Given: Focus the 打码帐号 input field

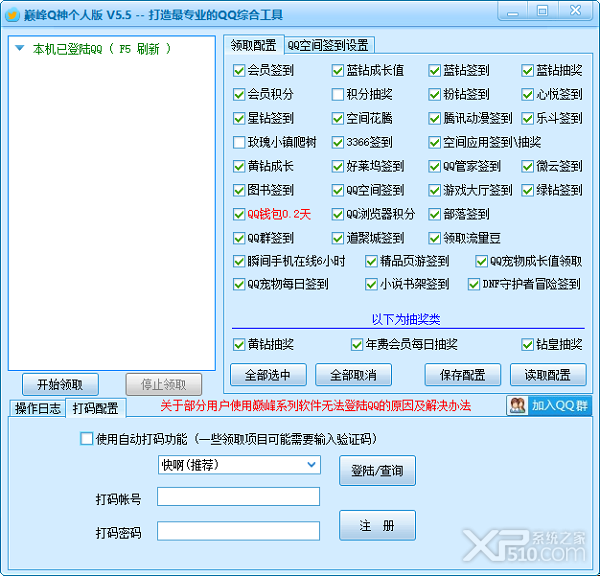Looking at the screenshot, I should click(238, 496).
